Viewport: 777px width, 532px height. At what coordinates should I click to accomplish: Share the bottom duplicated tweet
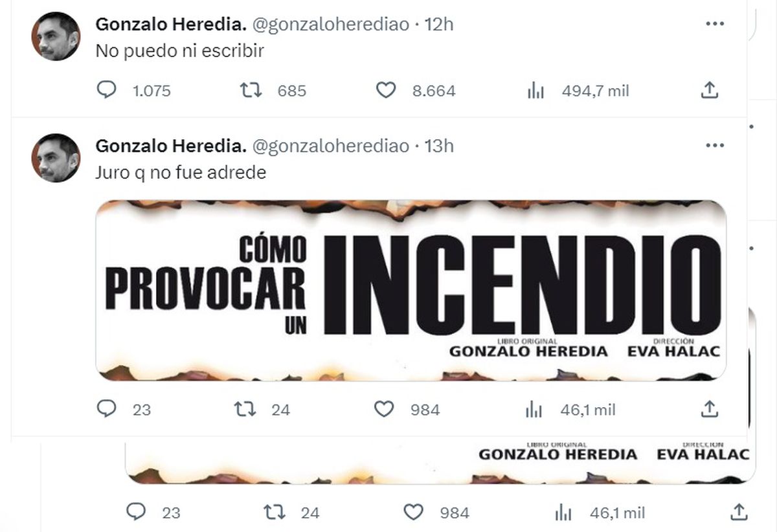click(x=739, y=513)
